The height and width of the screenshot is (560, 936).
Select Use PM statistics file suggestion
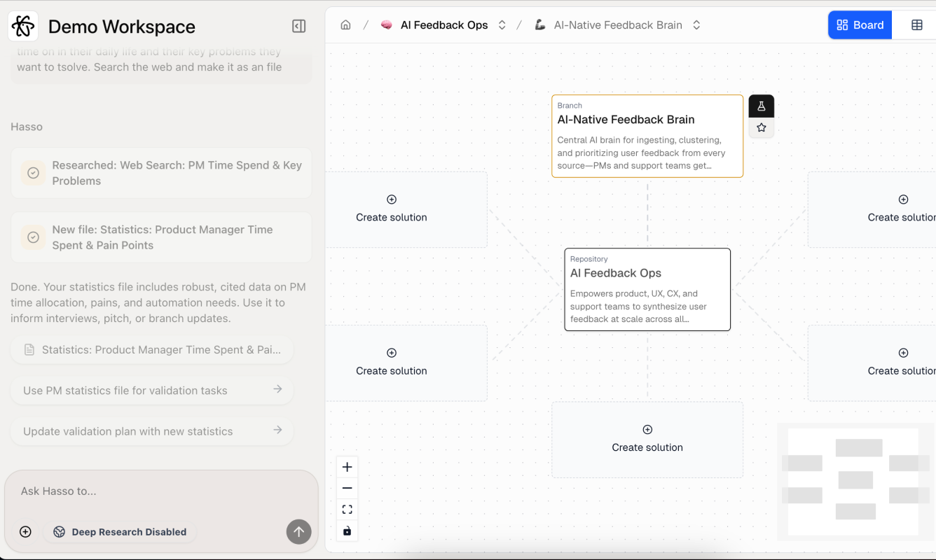[152, 391]
